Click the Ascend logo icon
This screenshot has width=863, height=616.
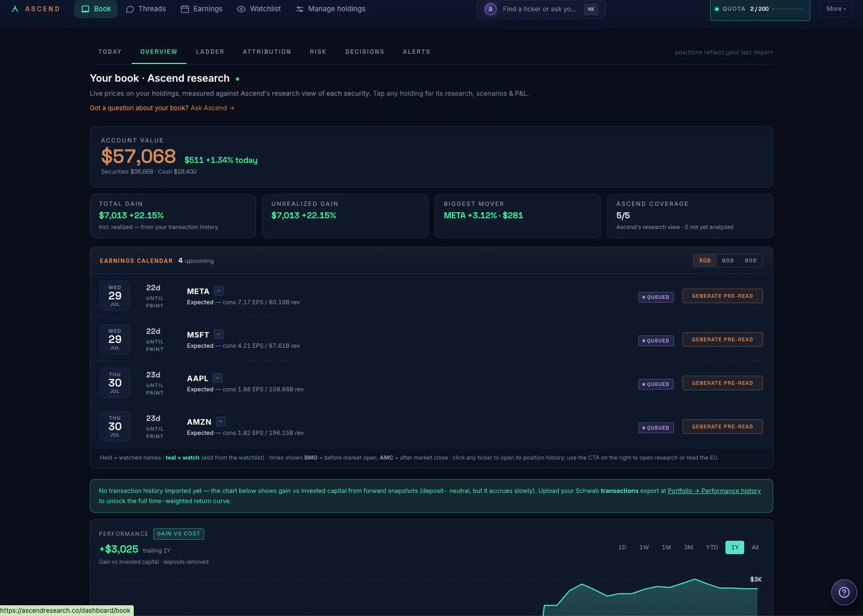15,9
